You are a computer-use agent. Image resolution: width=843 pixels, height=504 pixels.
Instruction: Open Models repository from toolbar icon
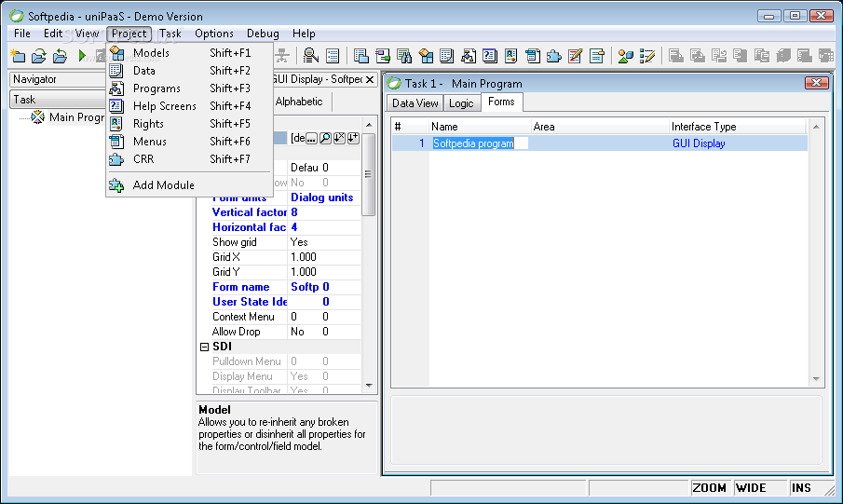pos(426,55)
